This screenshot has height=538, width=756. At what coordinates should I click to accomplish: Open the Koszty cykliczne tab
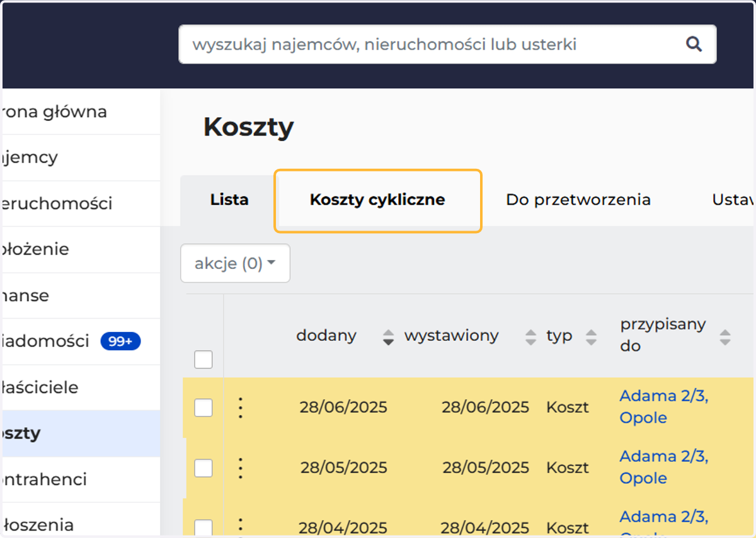point(377,200)
